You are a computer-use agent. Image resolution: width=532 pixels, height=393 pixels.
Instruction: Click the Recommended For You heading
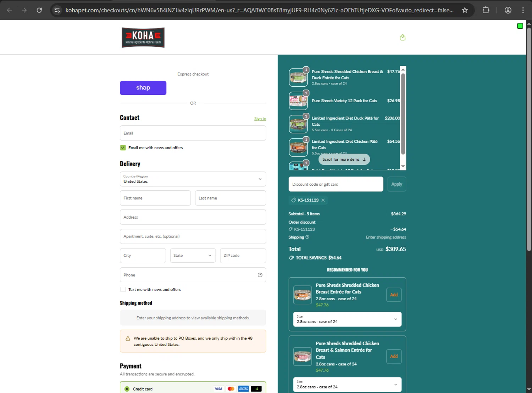tap(347, 270)
